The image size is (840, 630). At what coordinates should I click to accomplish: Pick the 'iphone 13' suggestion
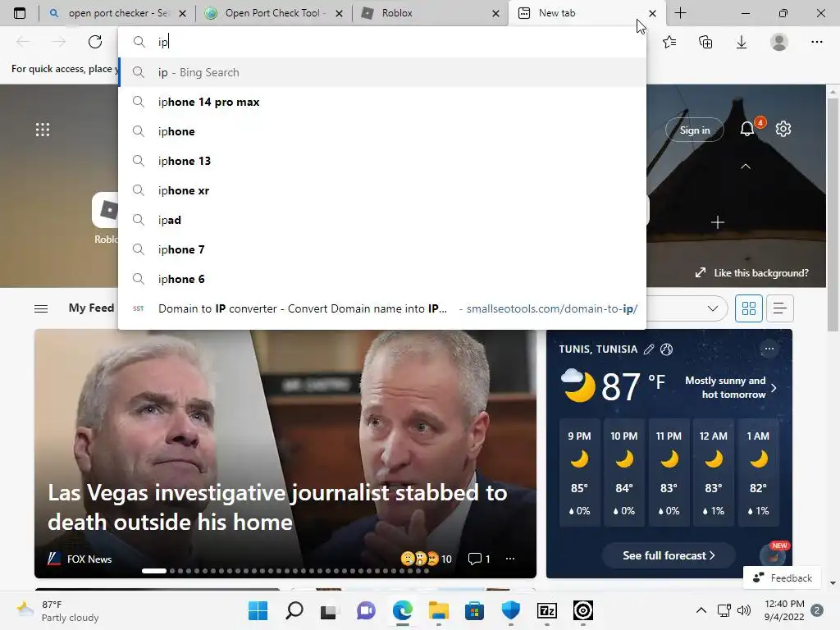click(382, 161)
